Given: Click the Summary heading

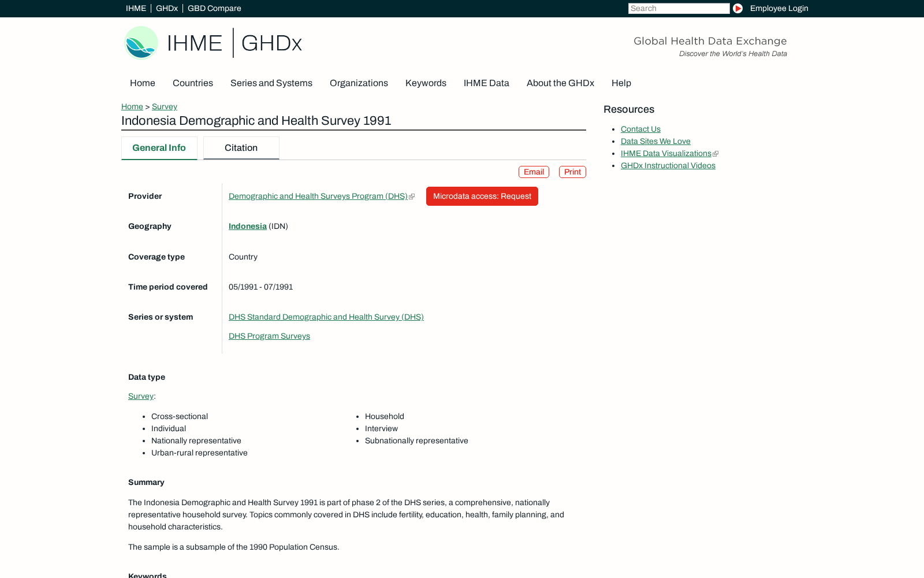Looking at the screenshot, I should tap(146, 482).
